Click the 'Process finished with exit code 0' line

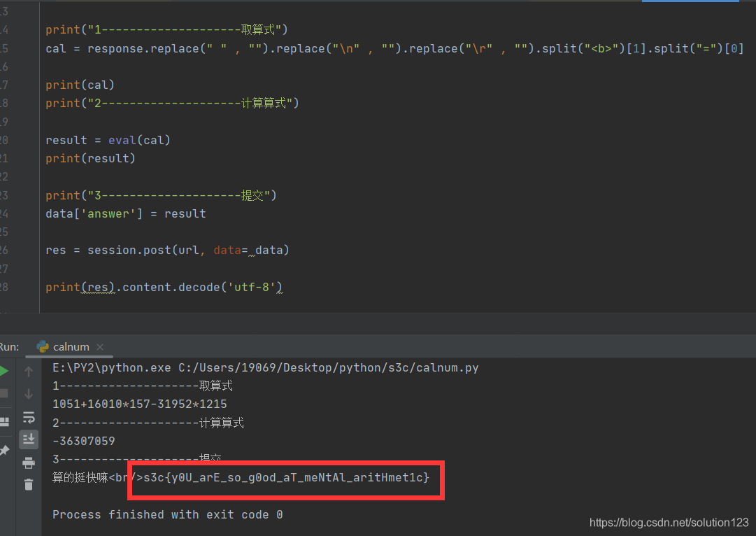click(x=167, y=514)
